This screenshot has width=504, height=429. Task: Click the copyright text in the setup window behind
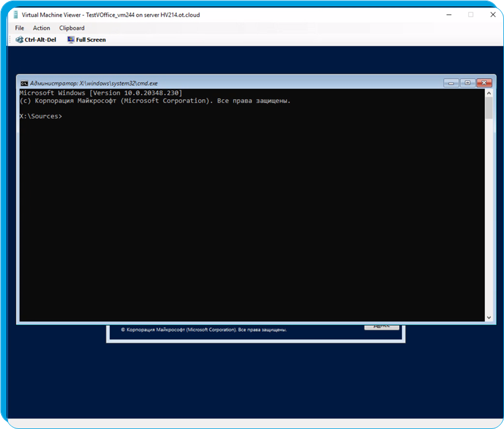point(204,330)
